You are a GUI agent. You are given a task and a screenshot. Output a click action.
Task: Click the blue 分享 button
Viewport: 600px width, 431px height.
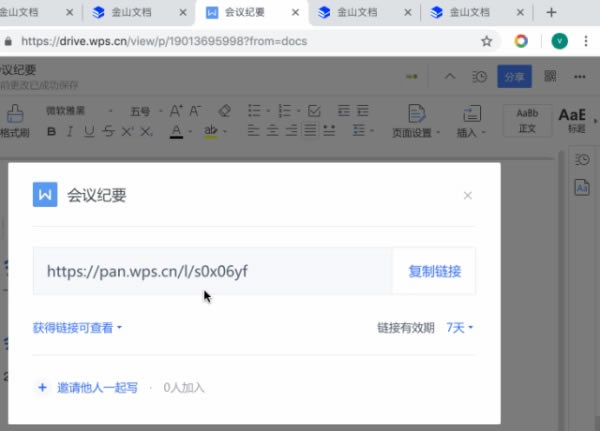pyautogui.click(x=514, y=77)
